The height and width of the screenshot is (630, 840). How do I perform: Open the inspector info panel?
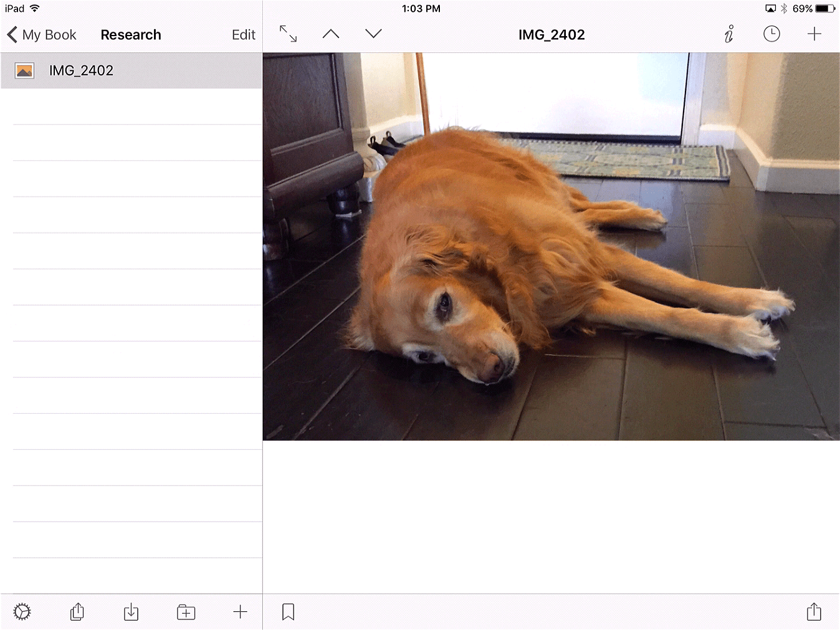pos(729,34)
